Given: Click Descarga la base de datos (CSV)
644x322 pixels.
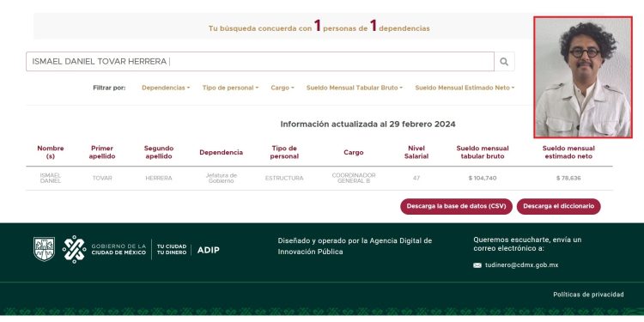Looking at the screenshot, I should coord(456,206).
